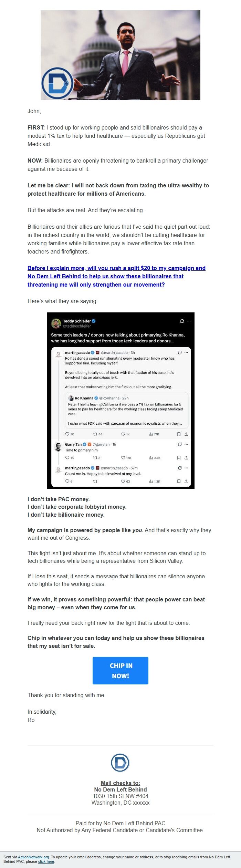
Task: Open the more menu on Teddy Schleifer's post
Action: [189, 321]
